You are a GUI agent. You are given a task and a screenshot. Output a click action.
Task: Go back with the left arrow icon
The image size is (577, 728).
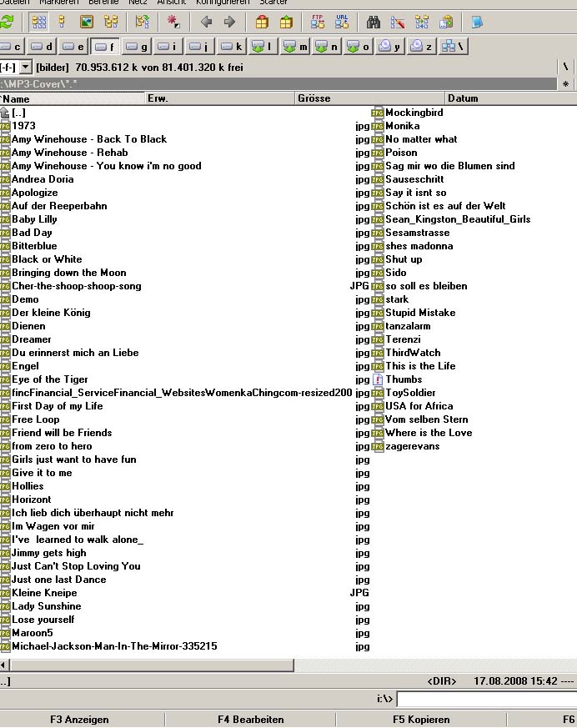coord(206,22)
